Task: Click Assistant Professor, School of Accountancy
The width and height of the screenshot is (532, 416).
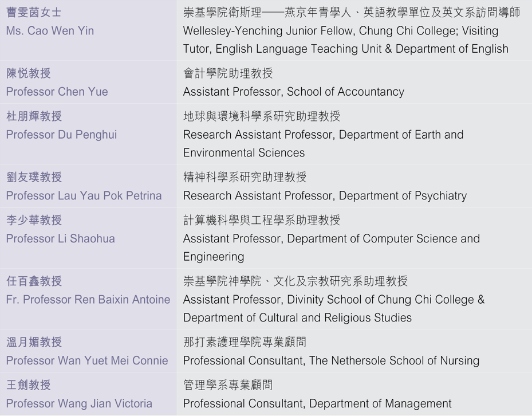Action: coord(293,92)
